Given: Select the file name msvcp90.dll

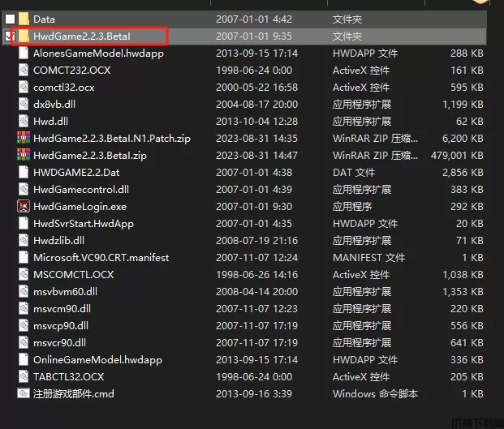Looking at the screenshot, I should coord(61,326).
